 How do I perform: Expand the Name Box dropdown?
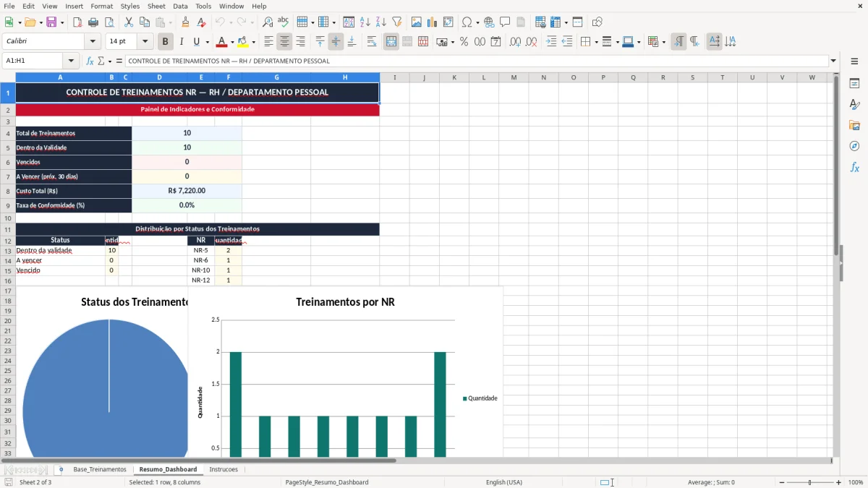tap(71, 61)
